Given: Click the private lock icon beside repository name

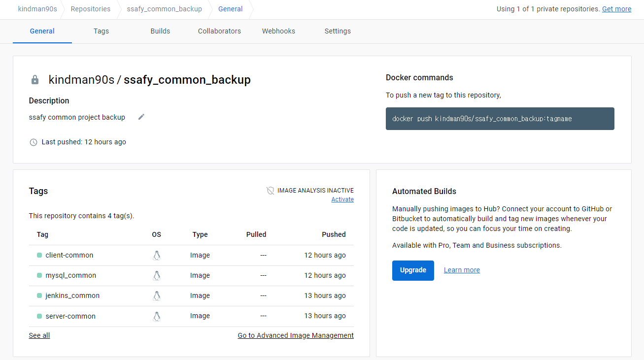Looking at the screenshot, I should coord(35,80).
